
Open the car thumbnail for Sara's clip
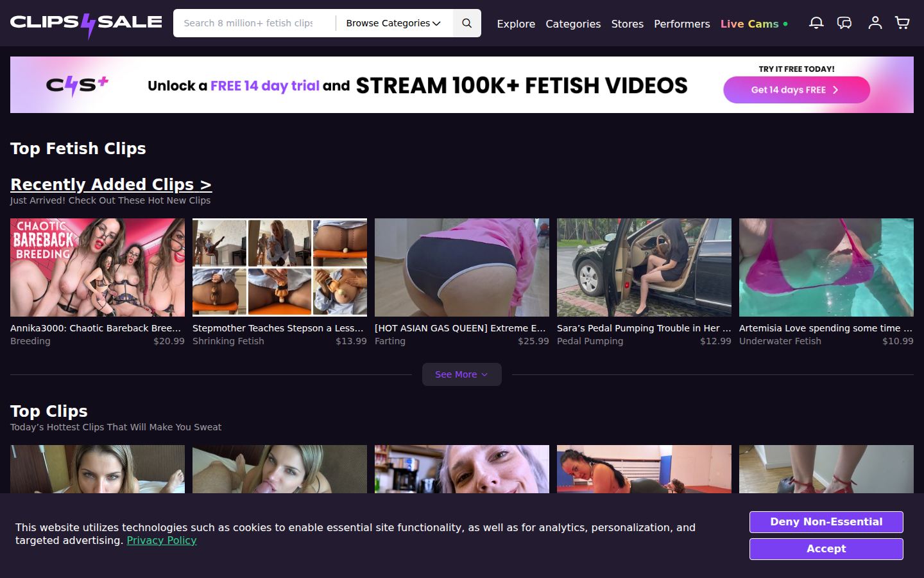pyautogui.click(x=644, y=267)
